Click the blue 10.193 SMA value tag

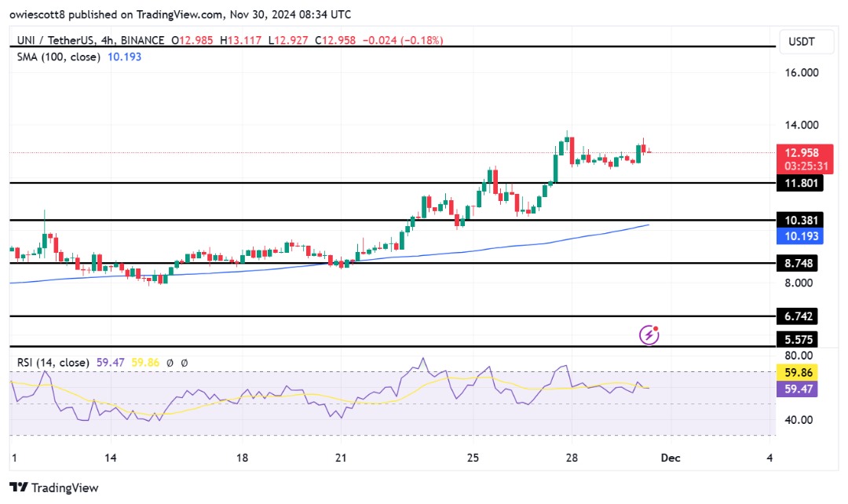coord(800,236)
